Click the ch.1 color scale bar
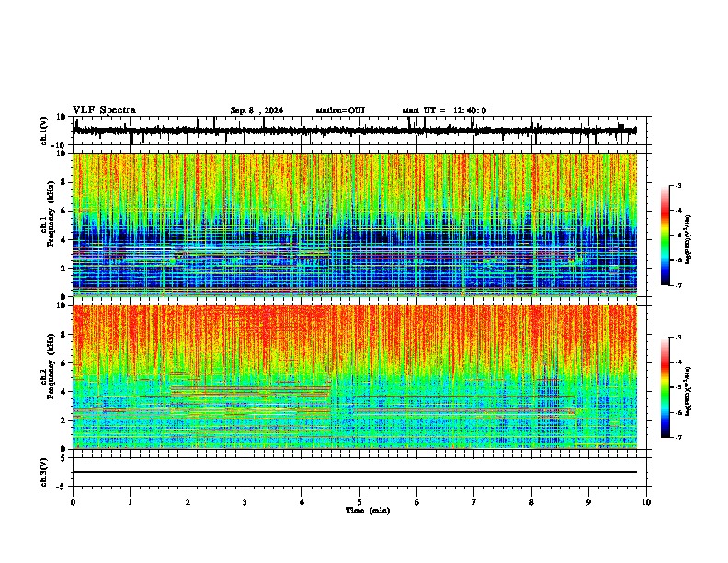Screen dimensions: 728x563 (665, 236)
